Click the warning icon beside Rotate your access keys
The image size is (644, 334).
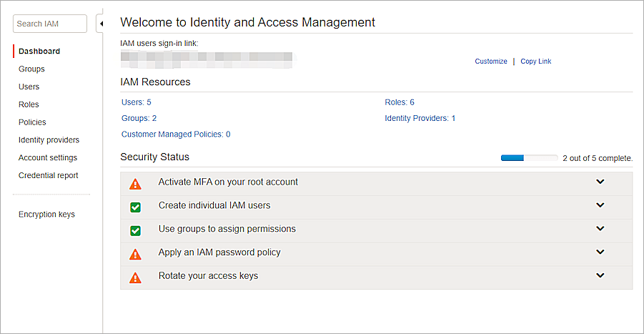pyautogui.click(x=135, y=277)
